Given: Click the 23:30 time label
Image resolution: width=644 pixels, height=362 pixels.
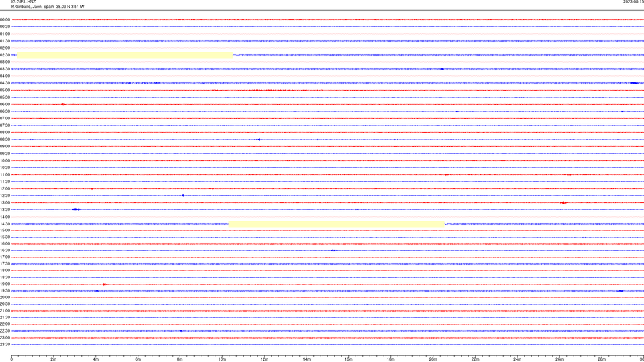Looking at the screenshot, I should [x=5, y=345].
